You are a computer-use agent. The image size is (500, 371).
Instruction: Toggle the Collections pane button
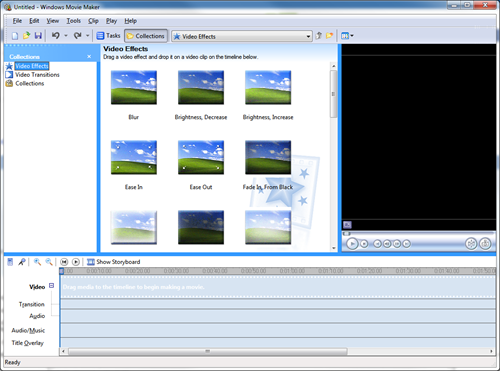146,36
